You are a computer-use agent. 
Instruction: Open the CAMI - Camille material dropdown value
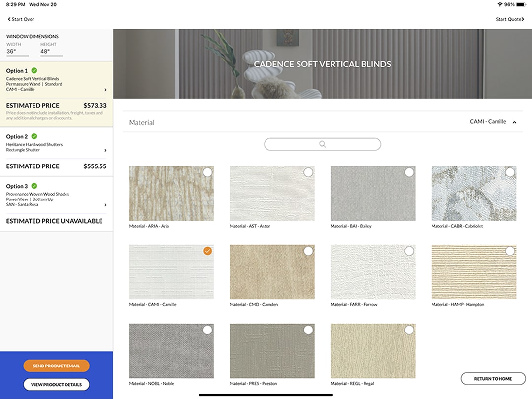488,122
